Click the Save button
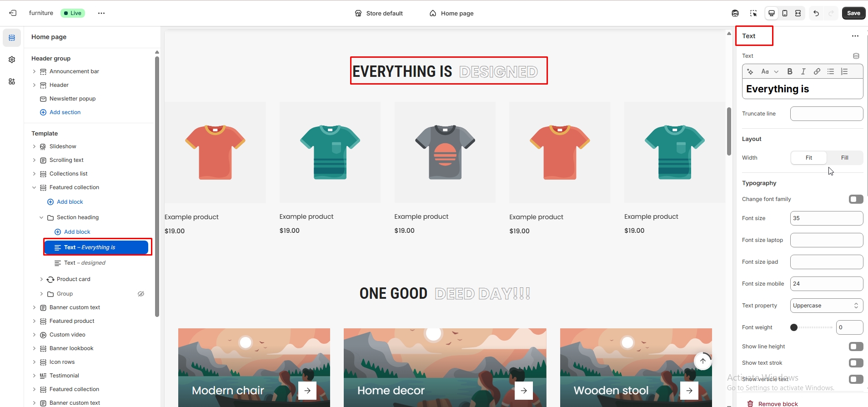Image resolution: width=868 pixels, height=407 pixels. click(853, 13)
